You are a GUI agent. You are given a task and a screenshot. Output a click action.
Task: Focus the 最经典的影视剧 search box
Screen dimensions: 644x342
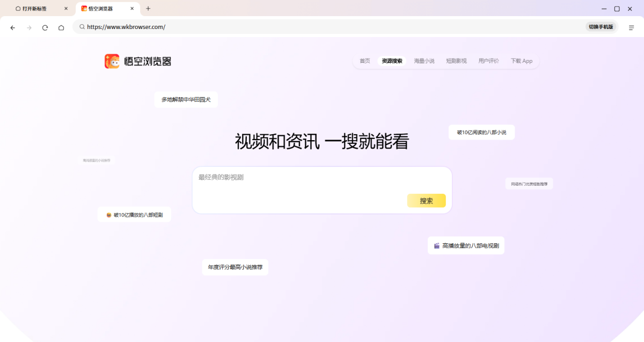tap(322, 190)
